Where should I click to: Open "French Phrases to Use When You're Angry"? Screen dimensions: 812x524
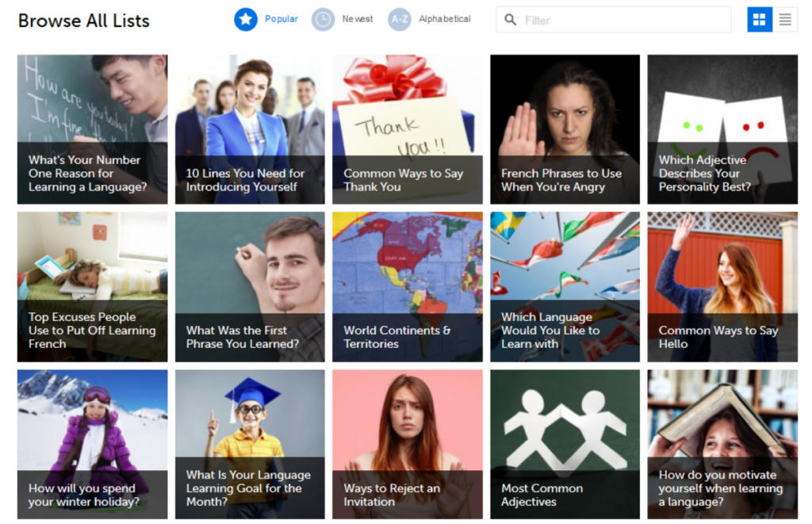pyautogui.click(x=565, y=129)
